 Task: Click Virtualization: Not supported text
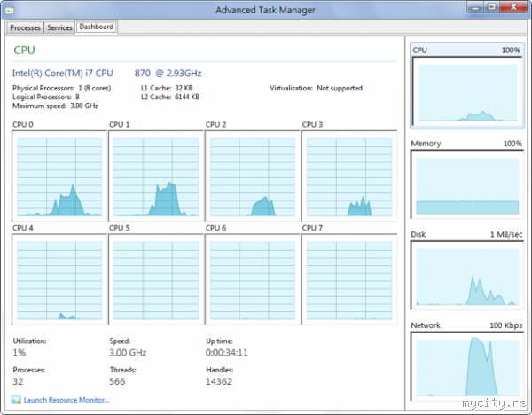pyautogui.click(x=317, y=88)
